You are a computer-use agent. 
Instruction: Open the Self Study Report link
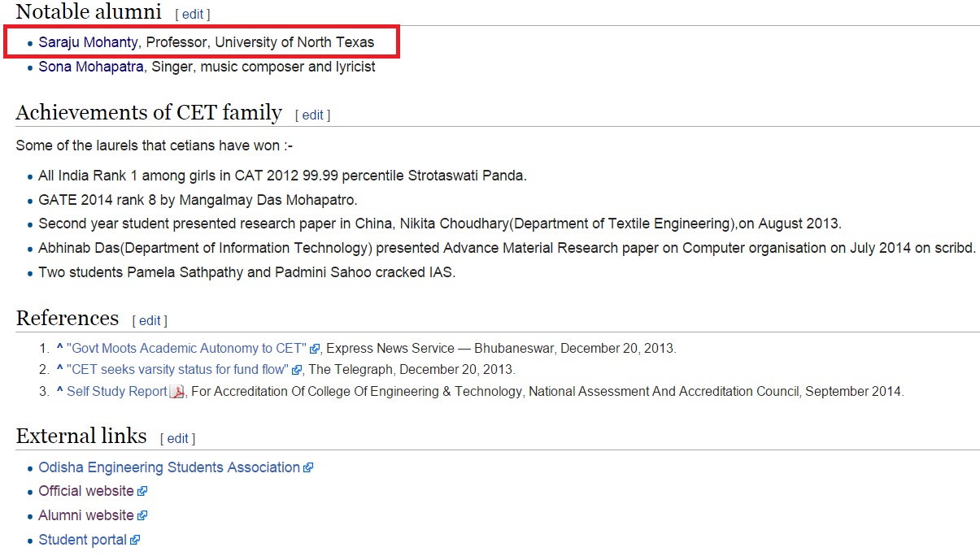coord(117,391)
